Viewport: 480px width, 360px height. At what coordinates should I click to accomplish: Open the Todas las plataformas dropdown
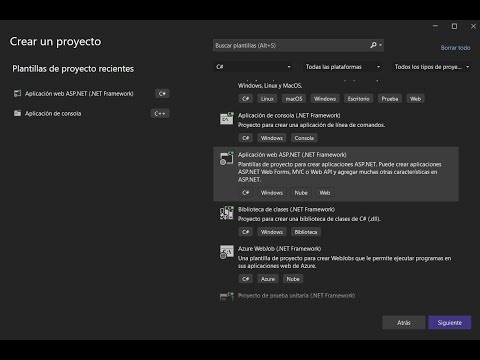coord(342,67)
